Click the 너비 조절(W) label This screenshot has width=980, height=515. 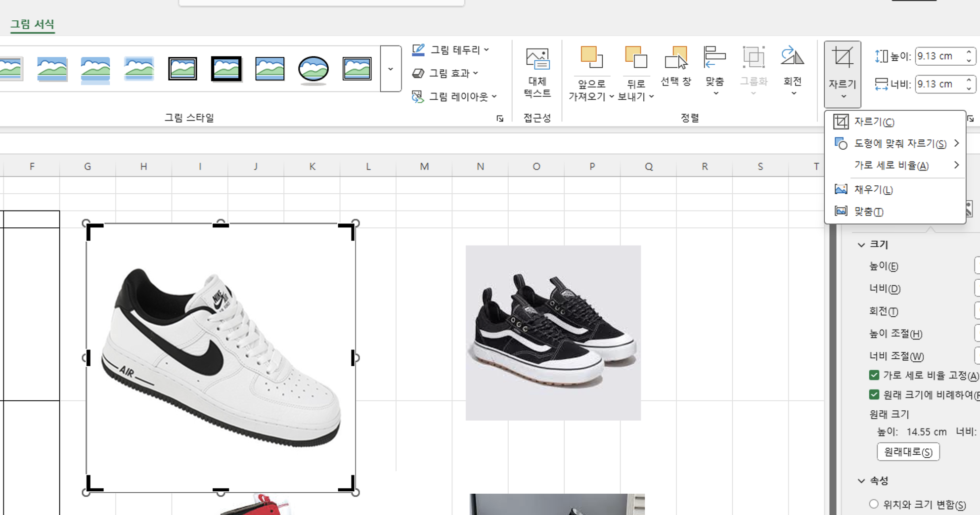click(x=896, y=356)
